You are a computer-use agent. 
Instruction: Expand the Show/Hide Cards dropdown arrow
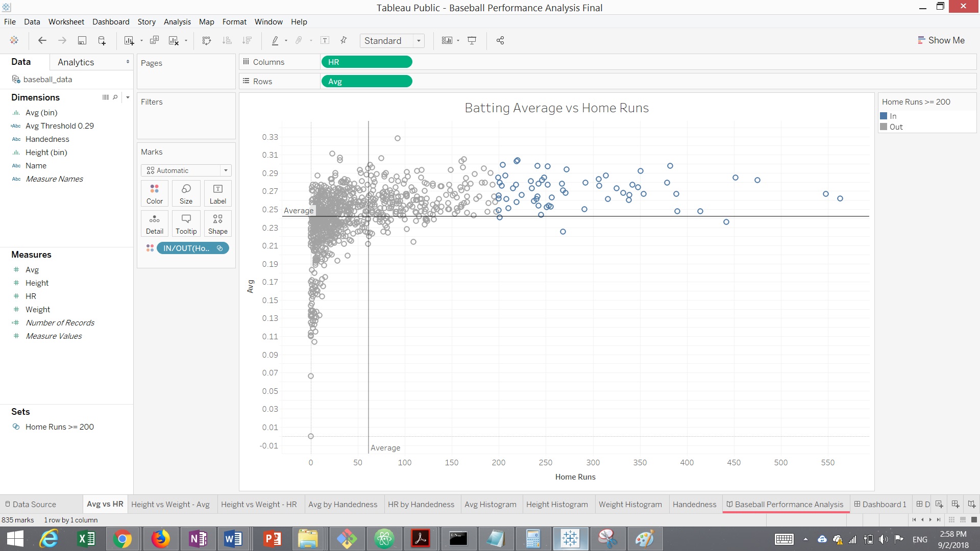(x=458, y=41)
